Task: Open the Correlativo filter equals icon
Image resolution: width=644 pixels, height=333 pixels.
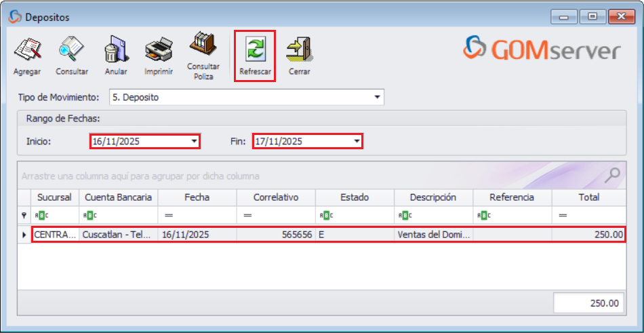Action: (247, 215)
